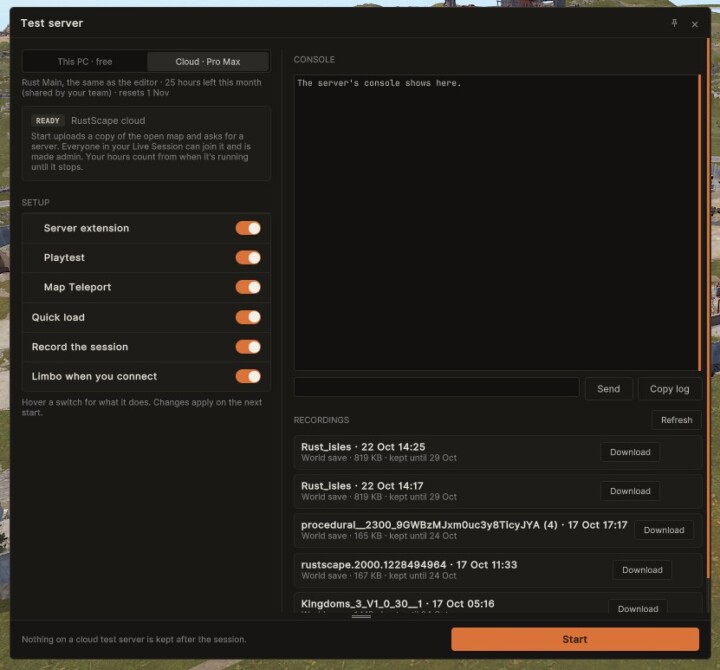This screenshot has height=670, width=720.
Task: Download Rust_Isles 22 Oct 14:17 recording
Action: click(630, 491)
